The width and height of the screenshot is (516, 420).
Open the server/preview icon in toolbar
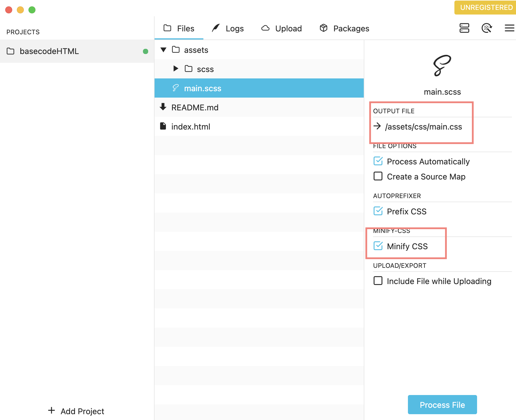(x=464, y=28)
